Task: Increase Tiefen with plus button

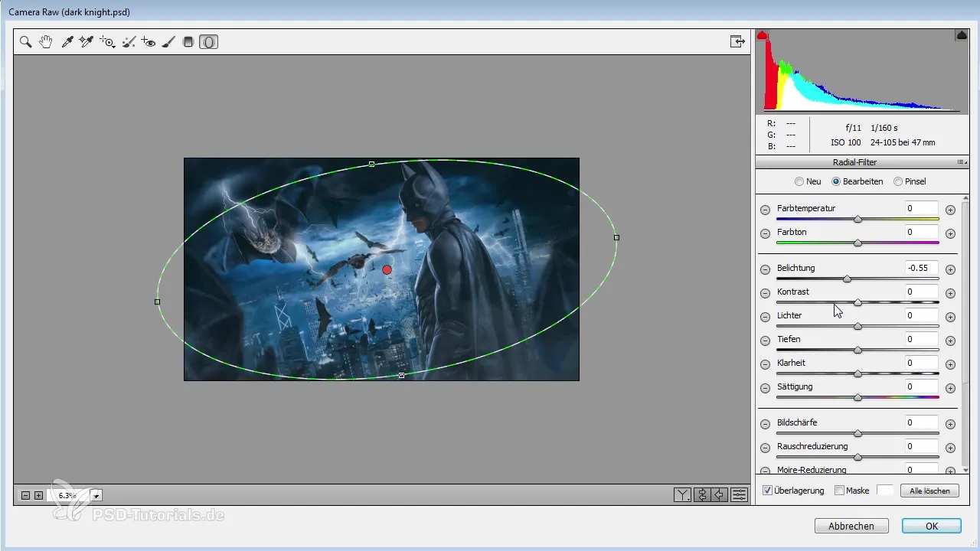Action: pyautogui.click(x=950, y=341)
